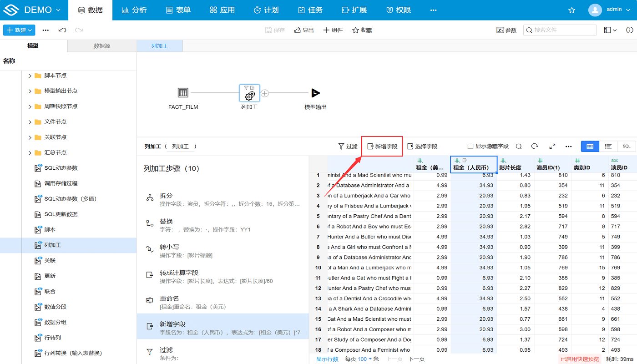Switch to the 数据源 tab
The image size is (637, 364).
pyautogui.click(x=102, y=46)
